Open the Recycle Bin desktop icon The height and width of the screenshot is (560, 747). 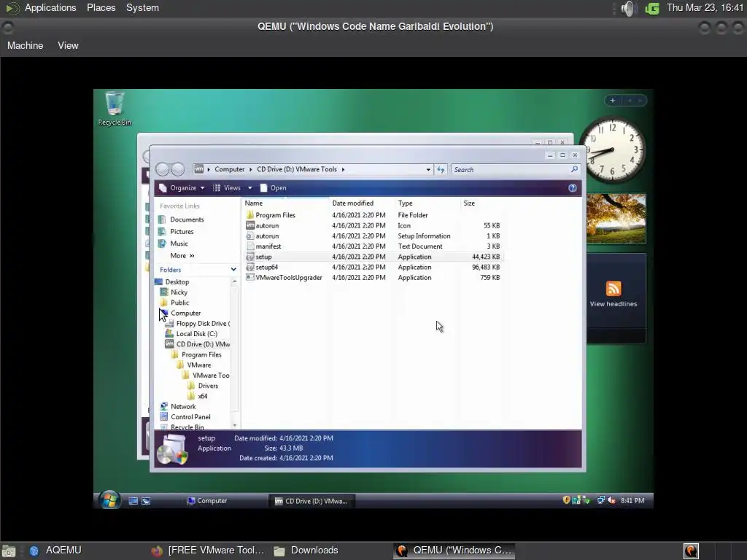115,109
